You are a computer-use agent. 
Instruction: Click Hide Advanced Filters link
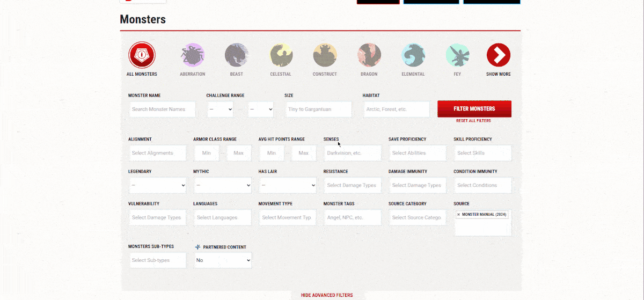coord(327,295)
